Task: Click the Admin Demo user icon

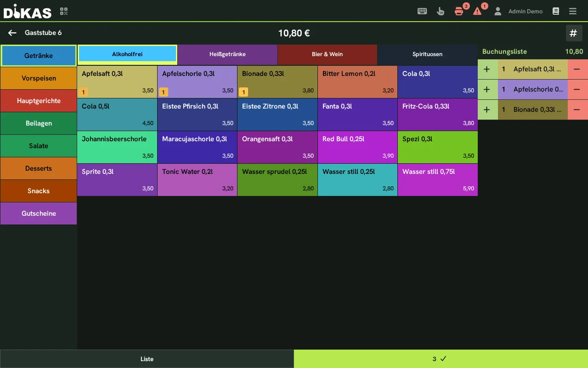Action: [498, 11]
